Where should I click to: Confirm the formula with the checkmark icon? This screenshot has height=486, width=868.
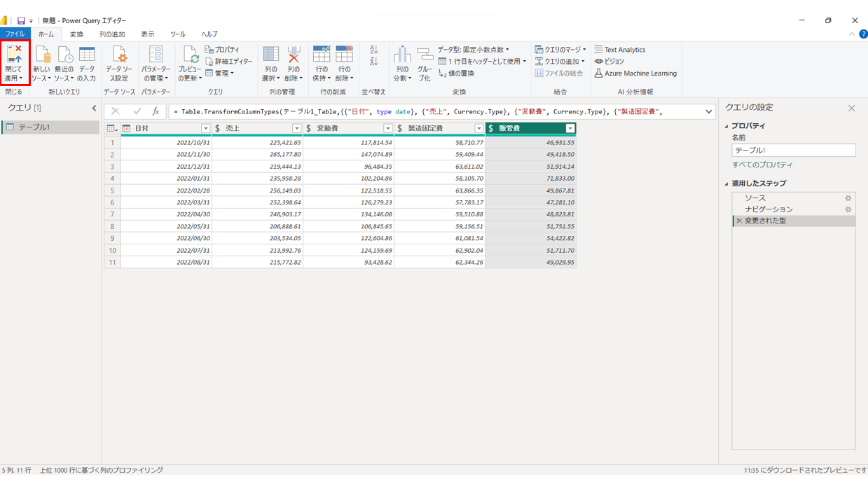pyautogui.click(x=137, y=111)
